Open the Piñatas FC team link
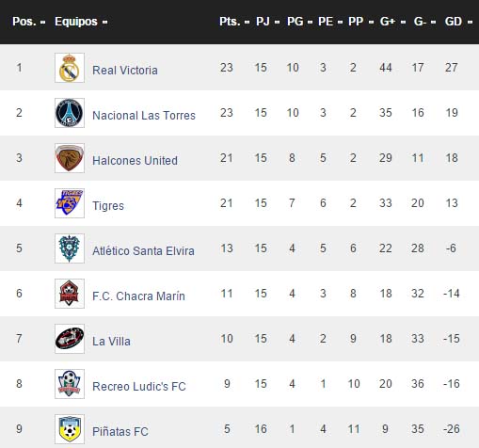Image resolution: width=479 pixels, height=448 pixels. pos(120,432)
